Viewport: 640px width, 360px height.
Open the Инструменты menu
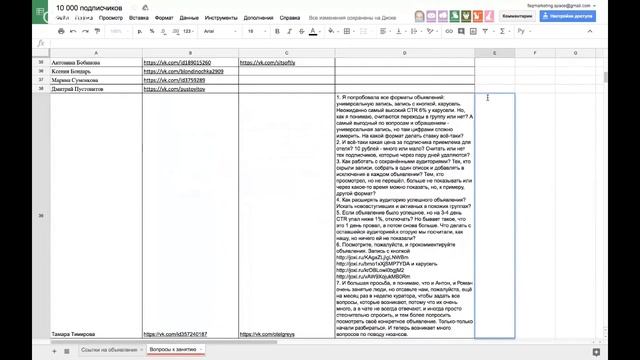click(x=221, y=18)
